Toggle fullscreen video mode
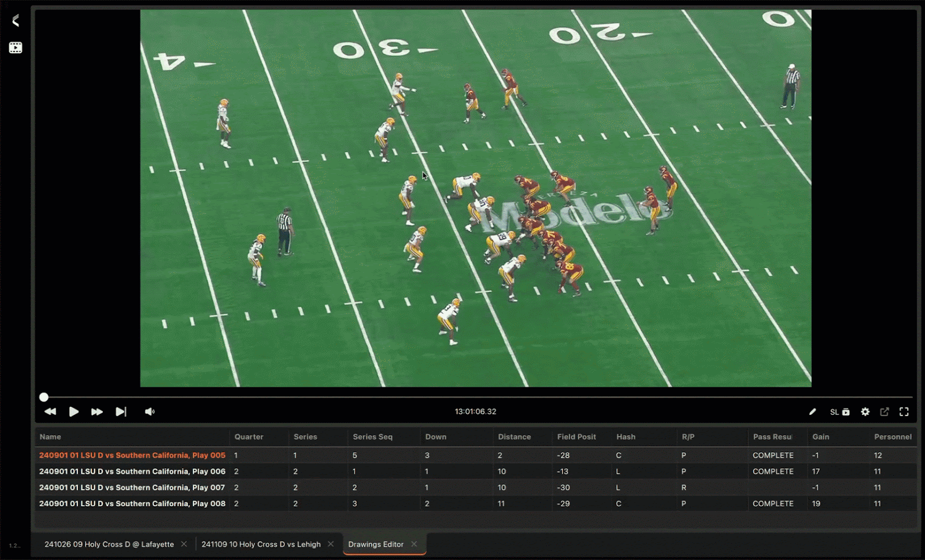The height and width of the screenshot is (560, 925). [905, 411]
